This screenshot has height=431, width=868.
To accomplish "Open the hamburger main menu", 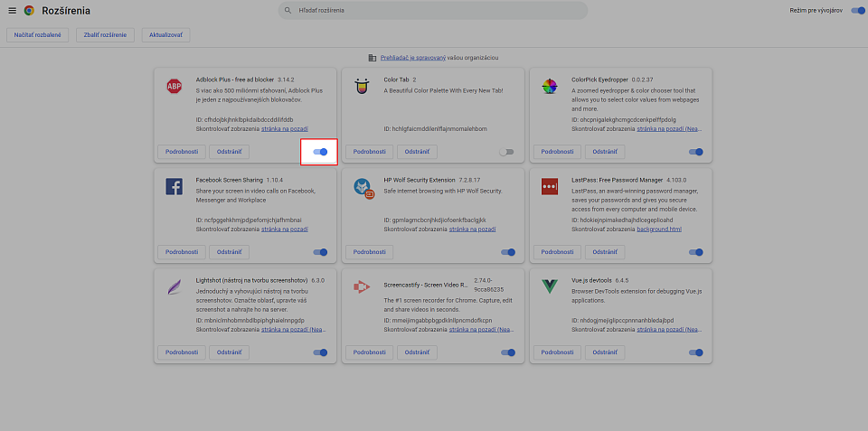I will [x=12, y=11].
